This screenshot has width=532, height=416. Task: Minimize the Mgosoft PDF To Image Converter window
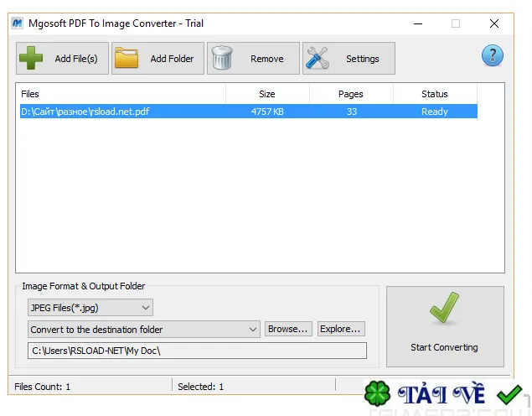[418, 23]
